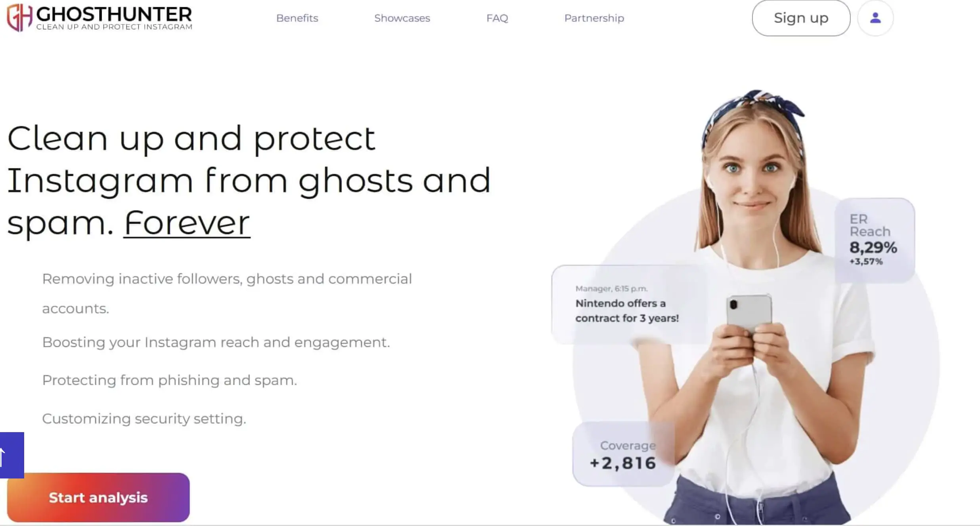Image resolution: width=980 pixels, height=526 pixels.
Task: Open the Benefits navigation menu item
Action: coord(297,17)
